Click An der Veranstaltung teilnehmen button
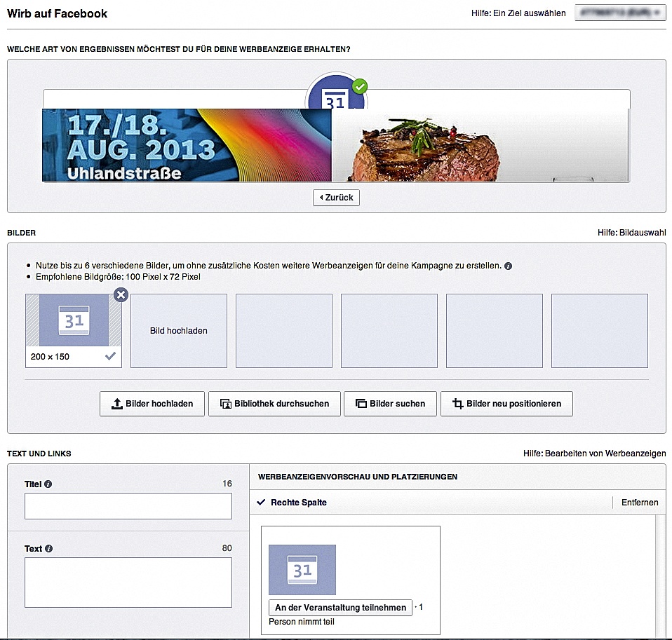This screenshot has width=672, height=640. pyautogui.click(x=340, y=608)
